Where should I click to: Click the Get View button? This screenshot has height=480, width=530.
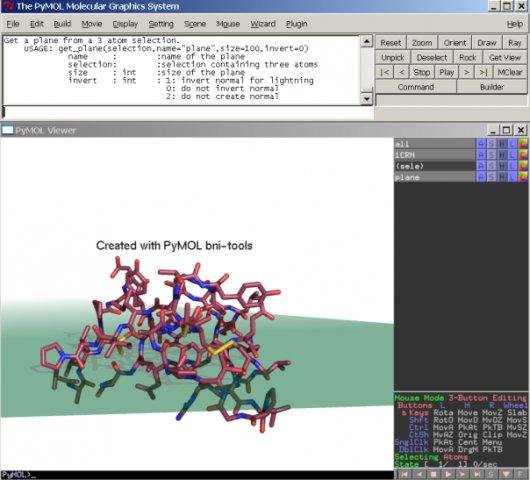505,57
